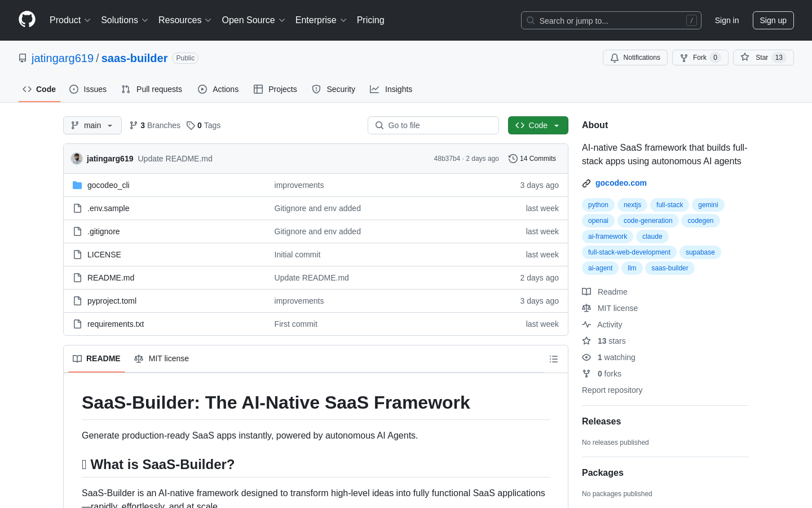The width and height of the screenshot is (812, 508).
Task: Open the Update README.md commit message
Action: coord(175,159)
